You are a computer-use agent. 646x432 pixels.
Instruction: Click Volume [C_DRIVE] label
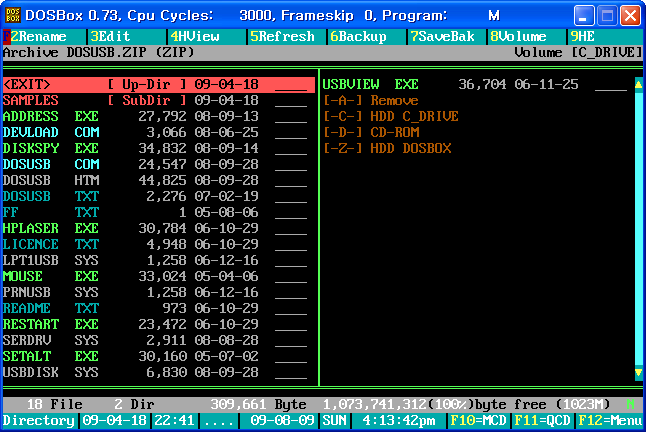[578, 53]
